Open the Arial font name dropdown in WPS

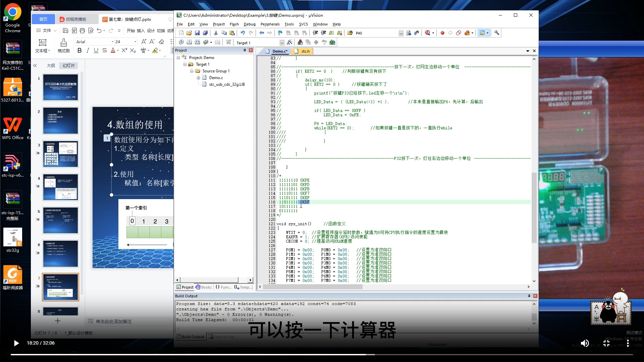112,42
